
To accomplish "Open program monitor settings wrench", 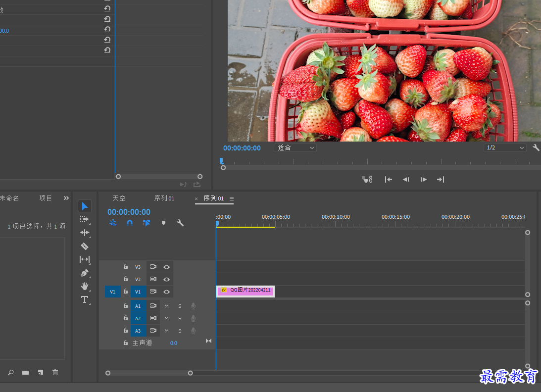I will pos(536,147).
